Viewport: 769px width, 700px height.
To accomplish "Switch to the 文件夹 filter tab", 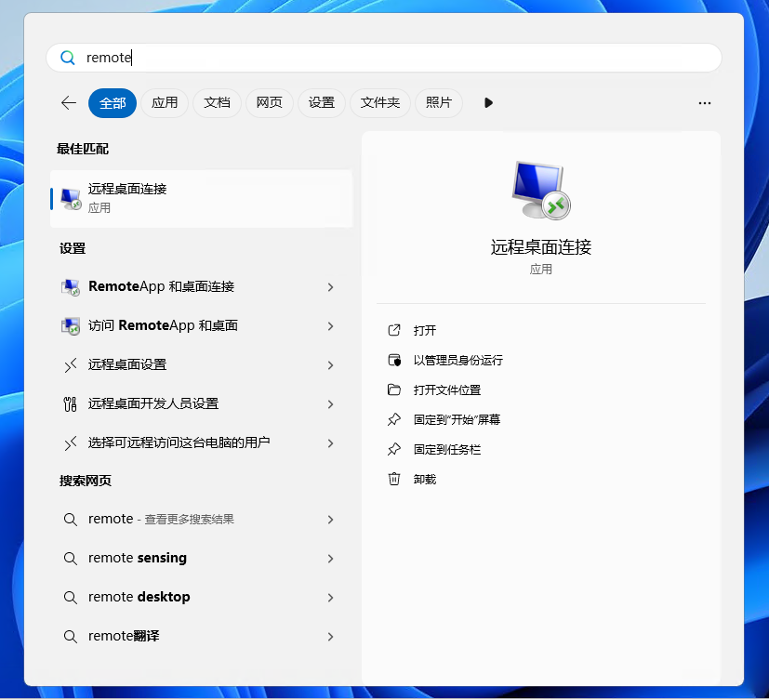I will coord(380,103).
